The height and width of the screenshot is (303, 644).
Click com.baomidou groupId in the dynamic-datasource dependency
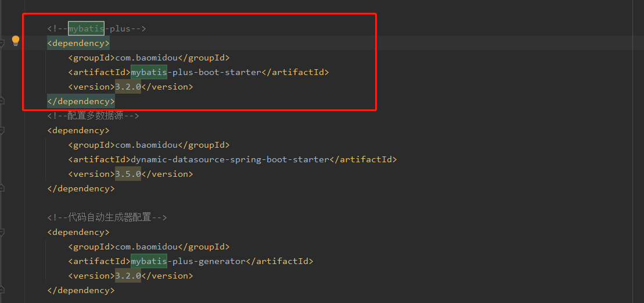point(146,145)
